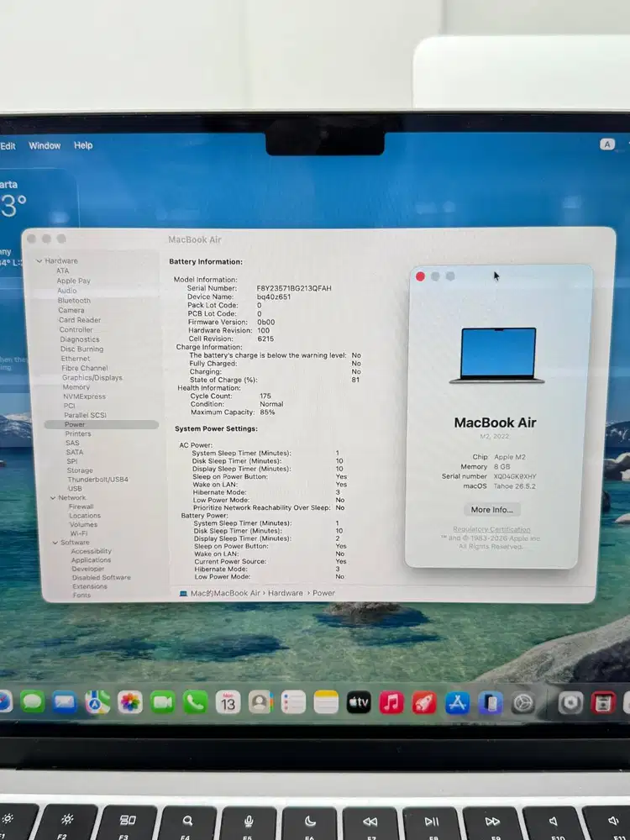Launch Maps from the Dock
Viewport: 630px width, 840px height.
coord(97,701)
